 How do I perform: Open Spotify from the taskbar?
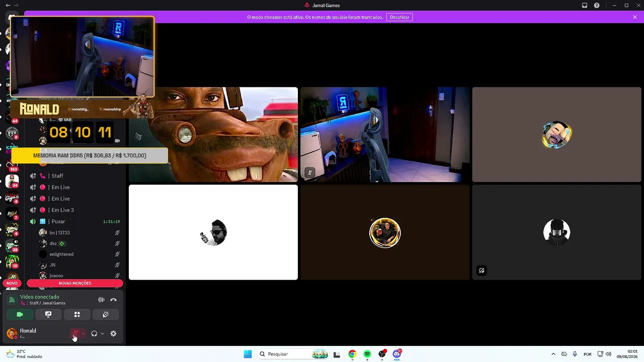coord(367,354)
